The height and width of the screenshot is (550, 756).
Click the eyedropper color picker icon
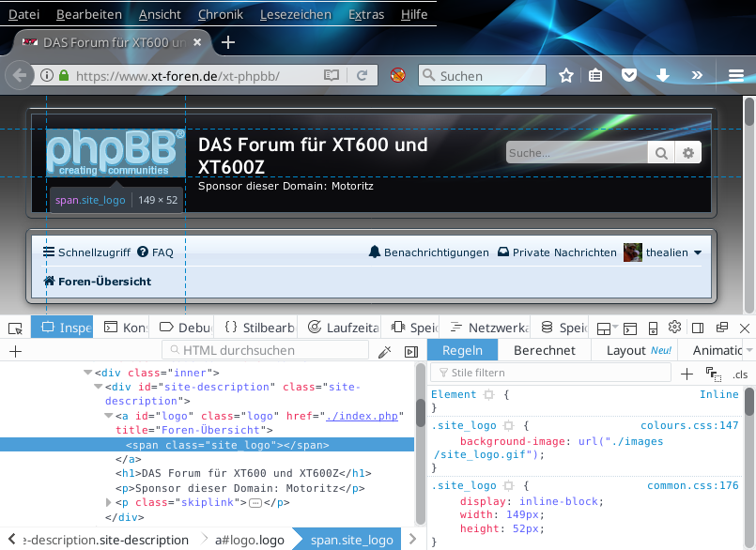coord(384,351)
